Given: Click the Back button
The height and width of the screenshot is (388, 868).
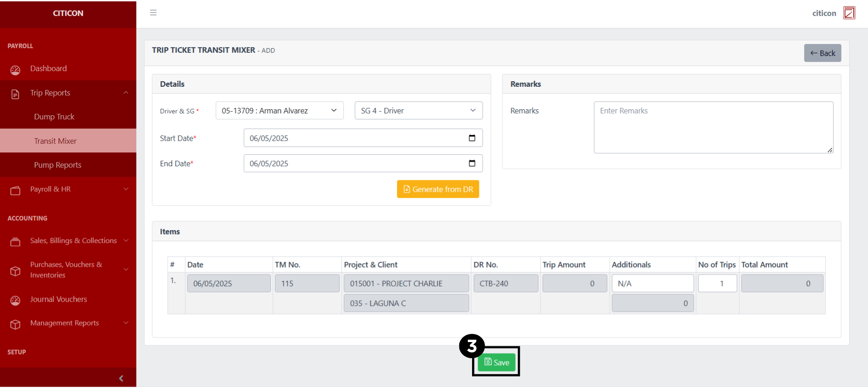Looking at the screenshot, I should coord(822,53).
